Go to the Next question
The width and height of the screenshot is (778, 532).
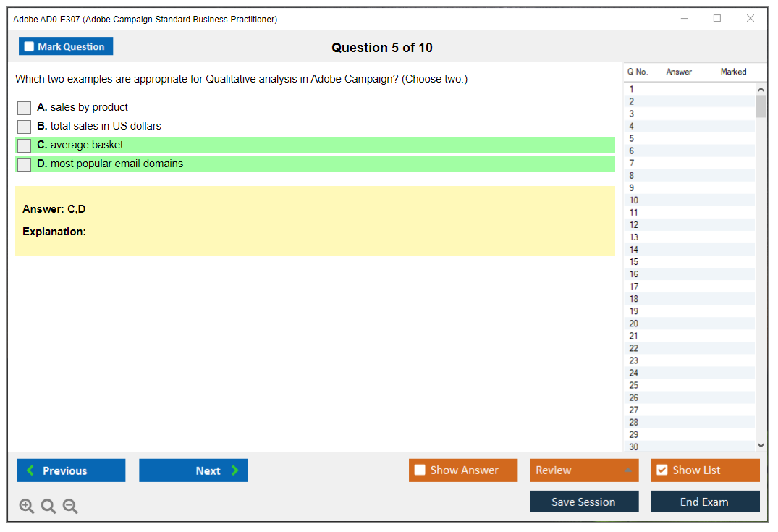(x=193, y=470)
